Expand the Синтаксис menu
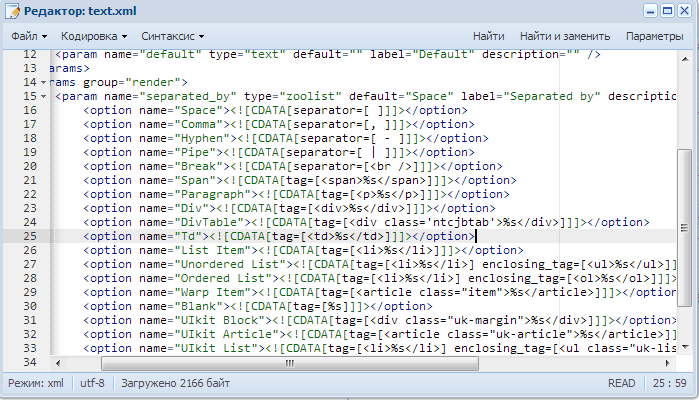The height and width of the screenshot is (400, 699). 172,36
